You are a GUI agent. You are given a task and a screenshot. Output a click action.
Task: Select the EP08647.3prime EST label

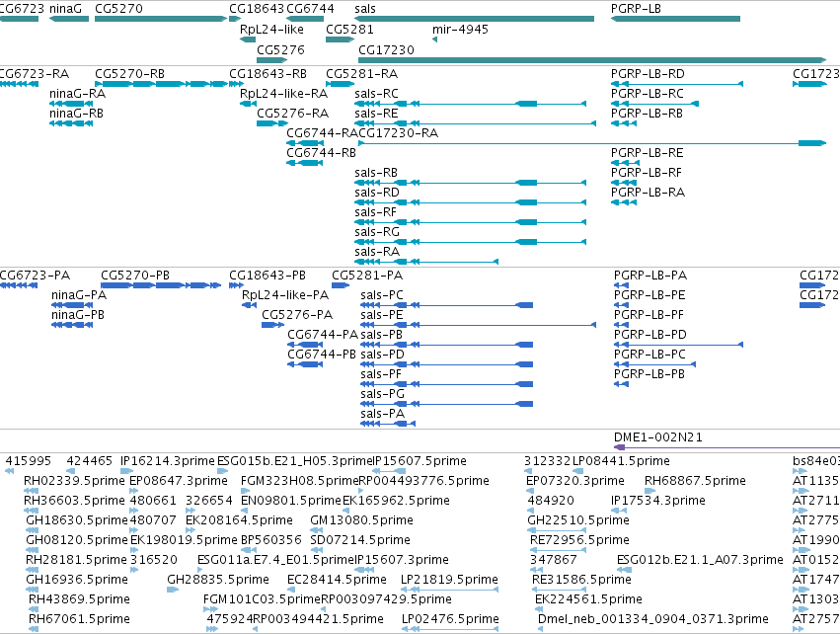pos(179,480)
